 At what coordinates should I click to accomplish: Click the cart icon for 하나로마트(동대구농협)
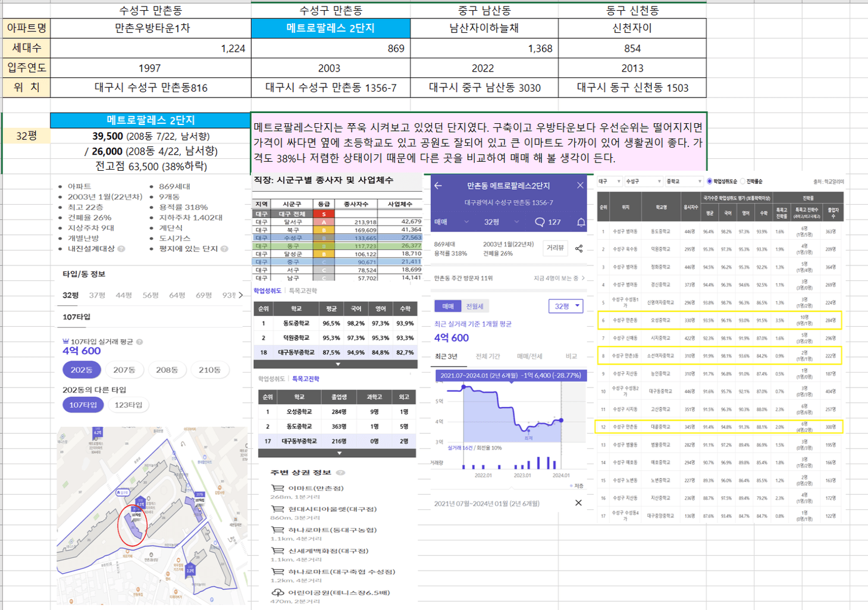tap(277, 530)
